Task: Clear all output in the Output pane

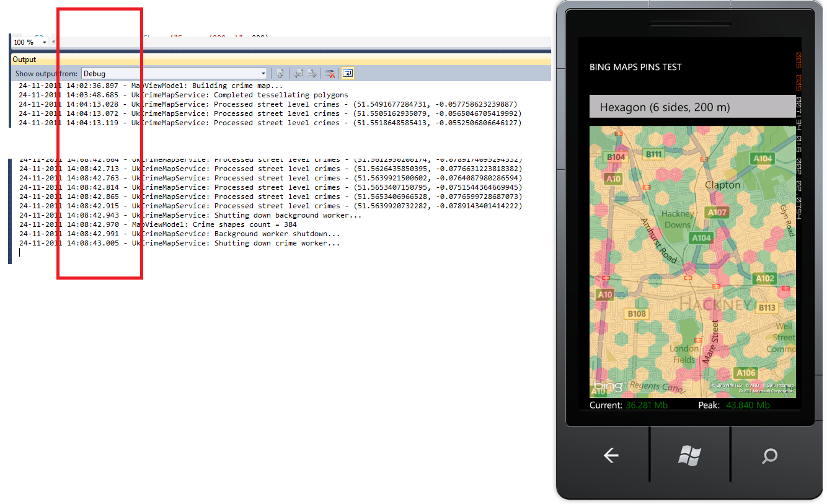Action: click(x=329, y=73)
